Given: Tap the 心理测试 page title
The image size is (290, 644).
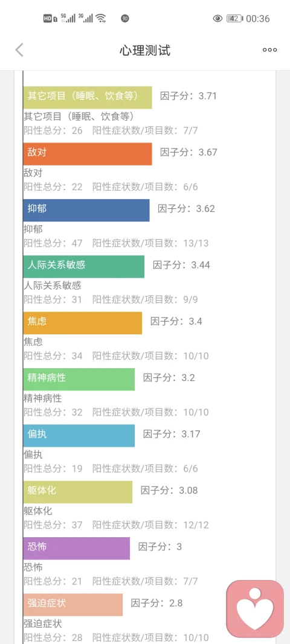Looking at the screenshot, I should click(x=145, y=51).
